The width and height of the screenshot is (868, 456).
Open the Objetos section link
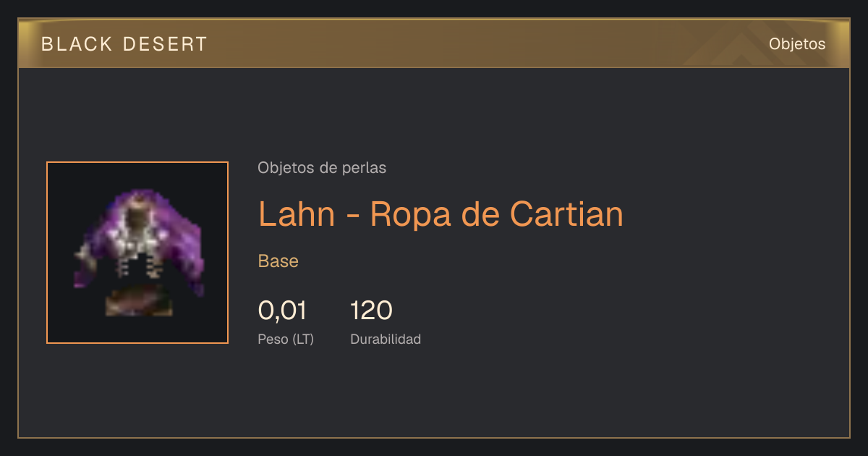797,44
